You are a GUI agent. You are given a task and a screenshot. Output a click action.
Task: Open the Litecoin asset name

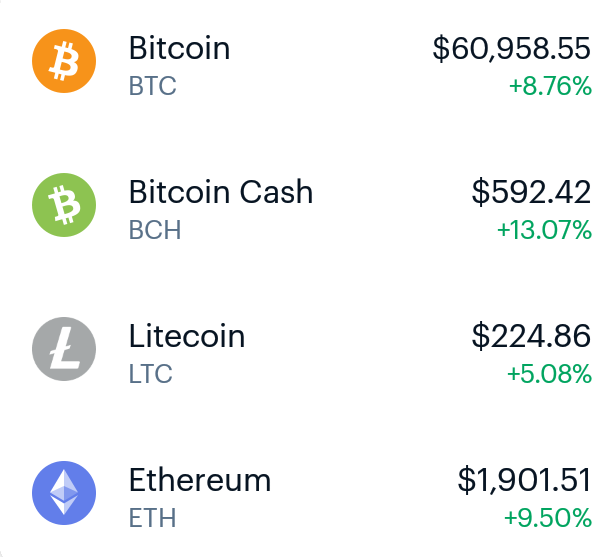(187, 336)
